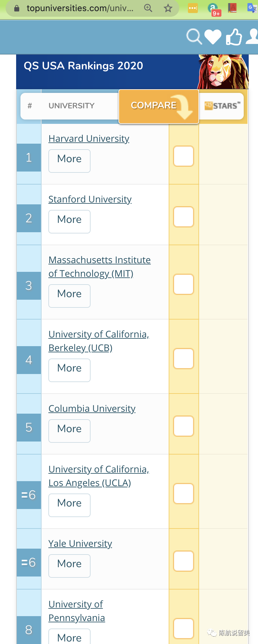Viewport: 258px width, 644px height.
Task: Open favorites via the heart icon
Action: click(213, 37)
